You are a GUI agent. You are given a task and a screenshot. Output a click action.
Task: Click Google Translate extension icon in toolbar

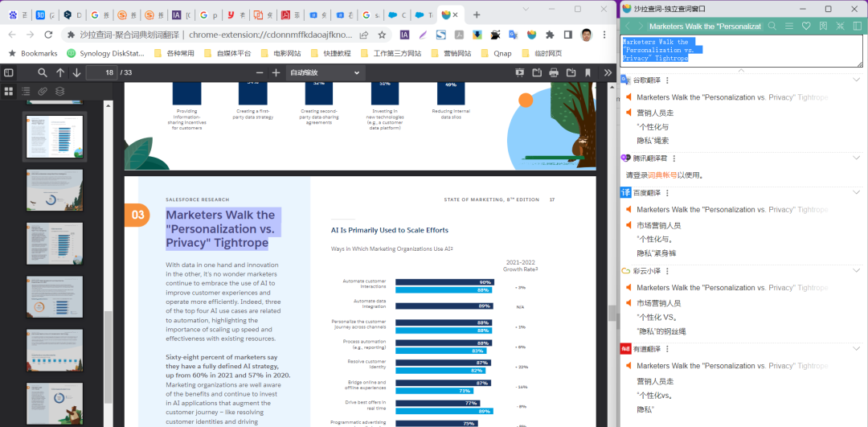513,35
